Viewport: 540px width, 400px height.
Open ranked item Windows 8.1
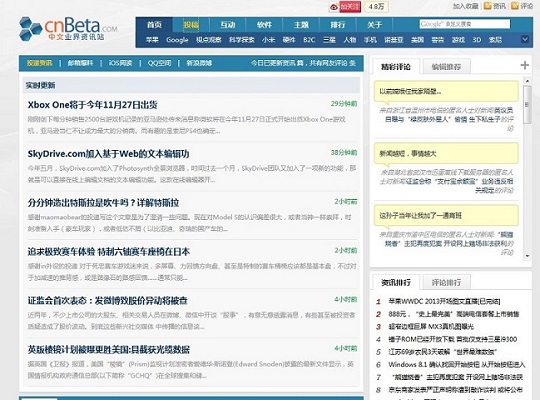[457, 364]
